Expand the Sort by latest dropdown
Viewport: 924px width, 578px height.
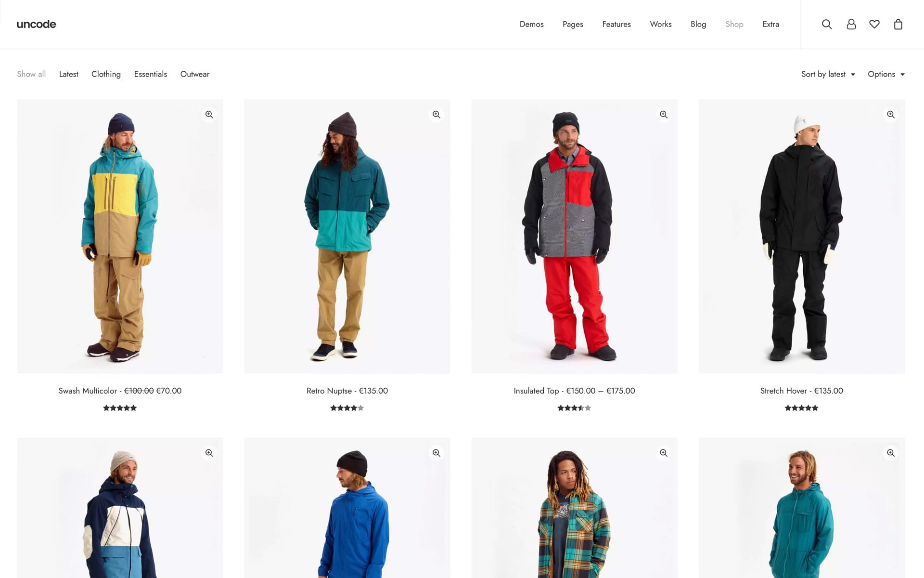click(x=828, y=74)
